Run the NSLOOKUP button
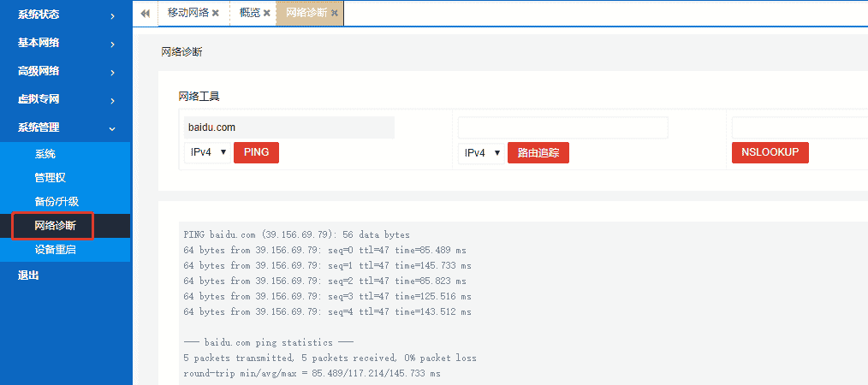The image size is (868, 385). point(770,152)
